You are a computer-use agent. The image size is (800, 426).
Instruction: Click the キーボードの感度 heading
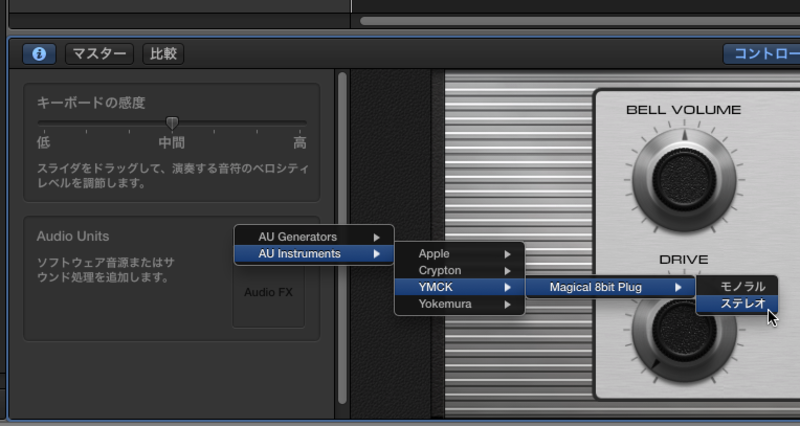[91, 103]
